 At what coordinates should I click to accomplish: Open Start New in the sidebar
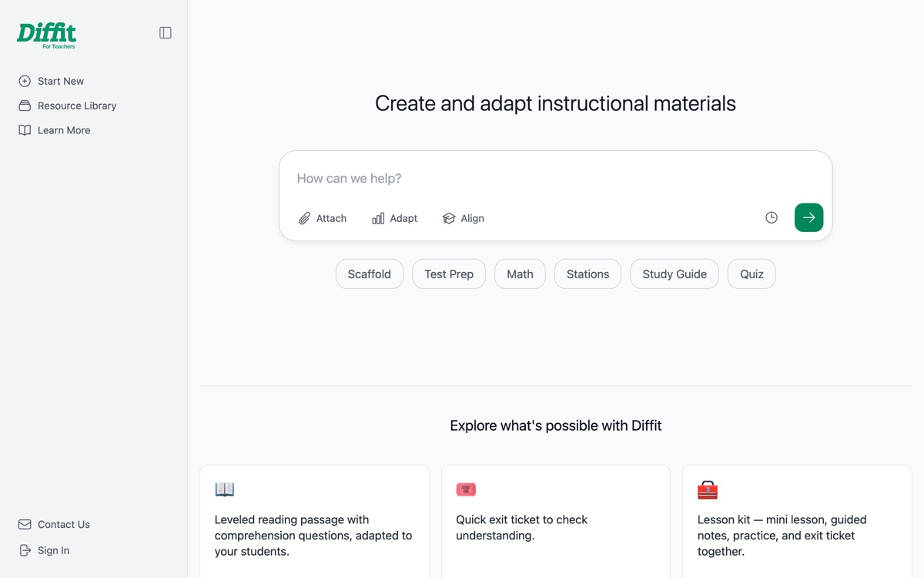click(61, 81)
